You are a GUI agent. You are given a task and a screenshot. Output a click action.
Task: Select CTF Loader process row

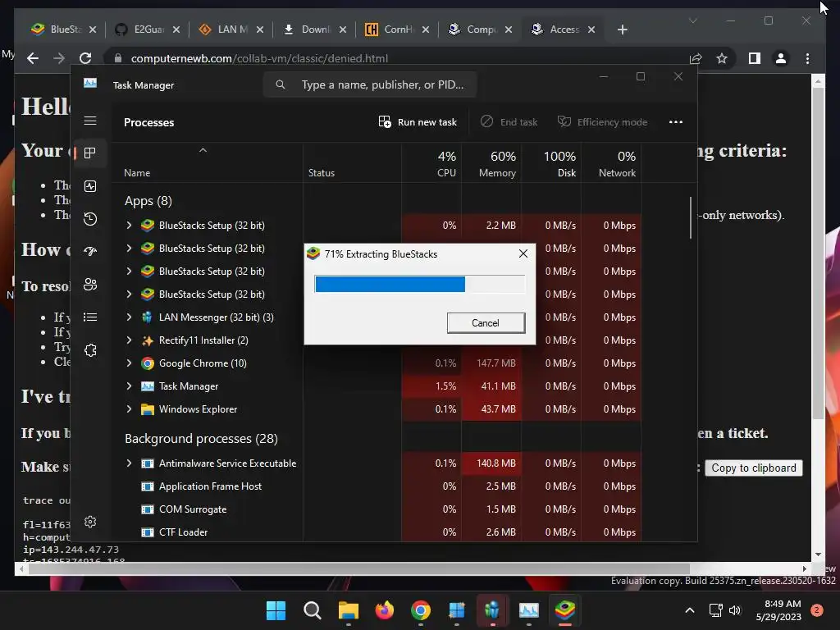376,532
